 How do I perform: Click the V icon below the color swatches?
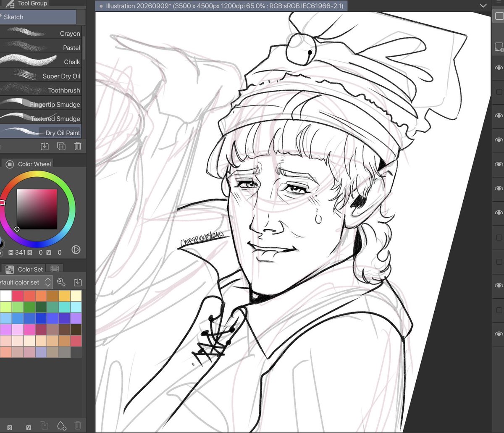point(29,428)
